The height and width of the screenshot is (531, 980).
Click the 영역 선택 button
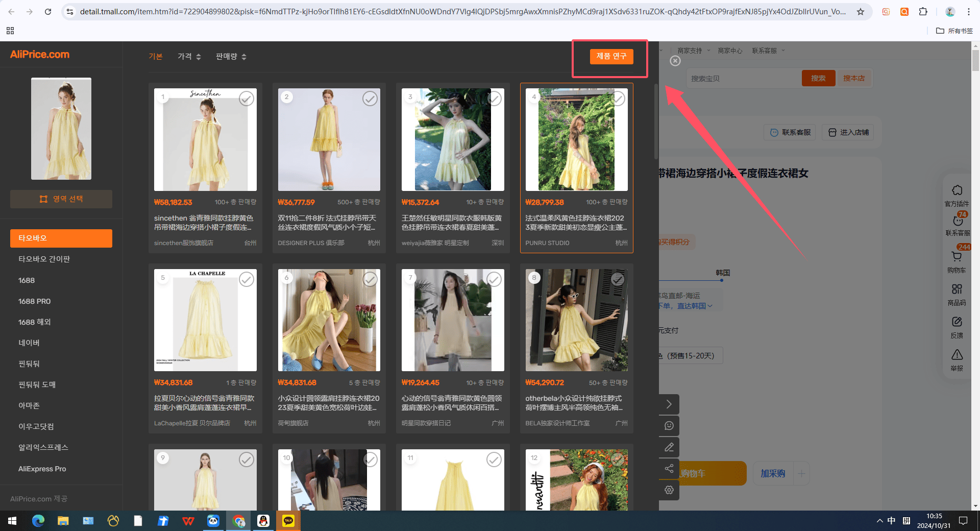[x=61, y=199]
